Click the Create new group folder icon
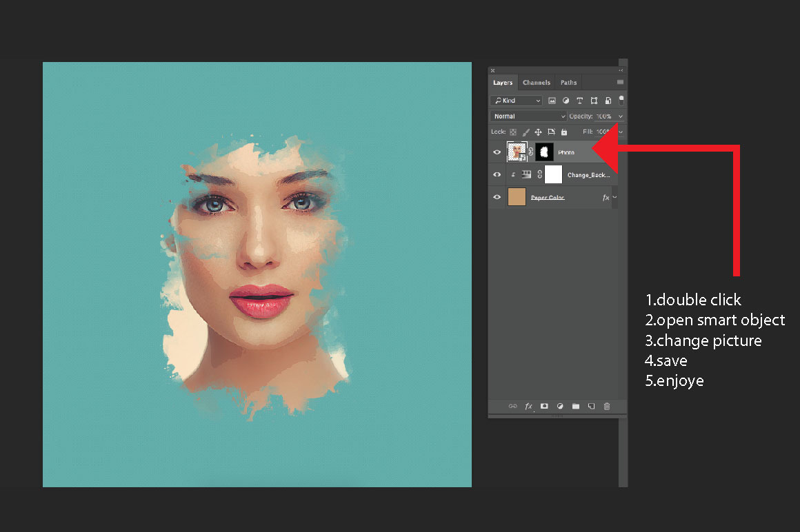 [576, 407]
